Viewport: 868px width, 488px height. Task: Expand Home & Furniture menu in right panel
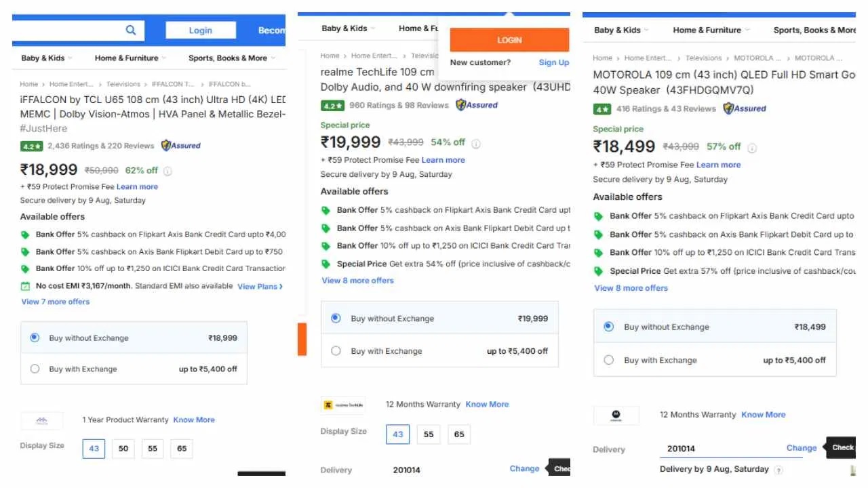tap(711, 30)
